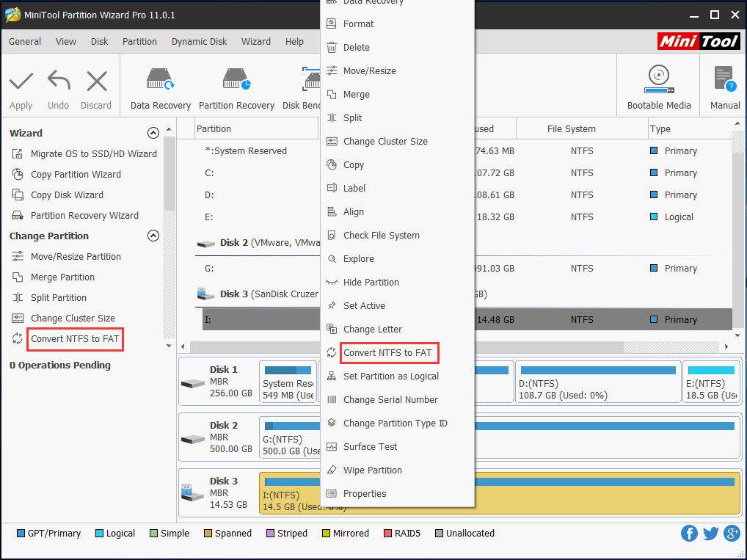Choose Hide Partition in the context menu
The height and width of the screenshot is (560, 747).
397,282
